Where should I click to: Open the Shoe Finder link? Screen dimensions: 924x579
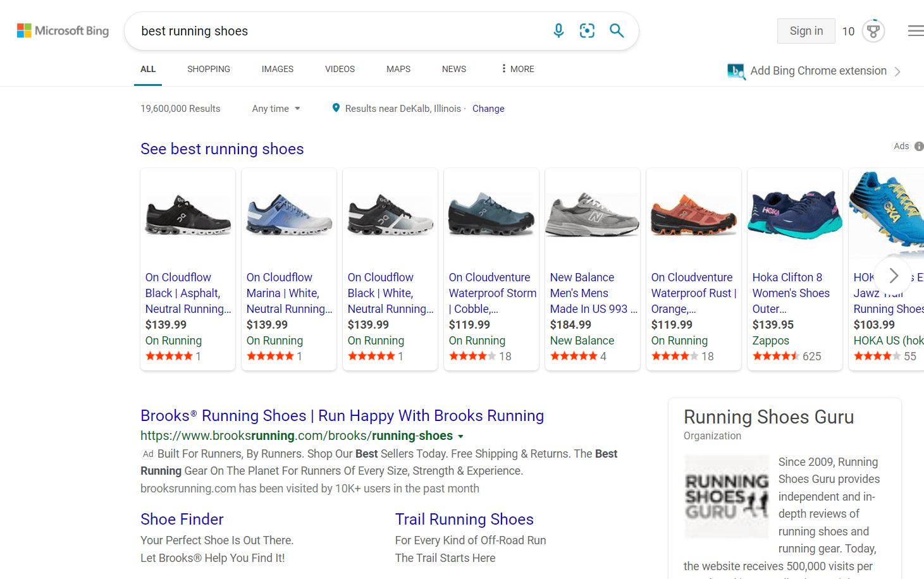tap(182, 519)
